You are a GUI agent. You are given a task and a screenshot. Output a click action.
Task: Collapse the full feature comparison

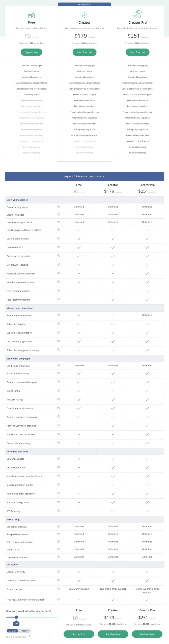tap(84, 176)
